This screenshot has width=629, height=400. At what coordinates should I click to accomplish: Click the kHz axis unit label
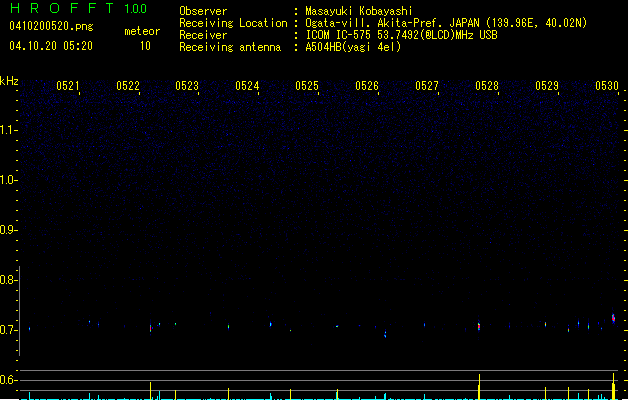click(9, 81)
